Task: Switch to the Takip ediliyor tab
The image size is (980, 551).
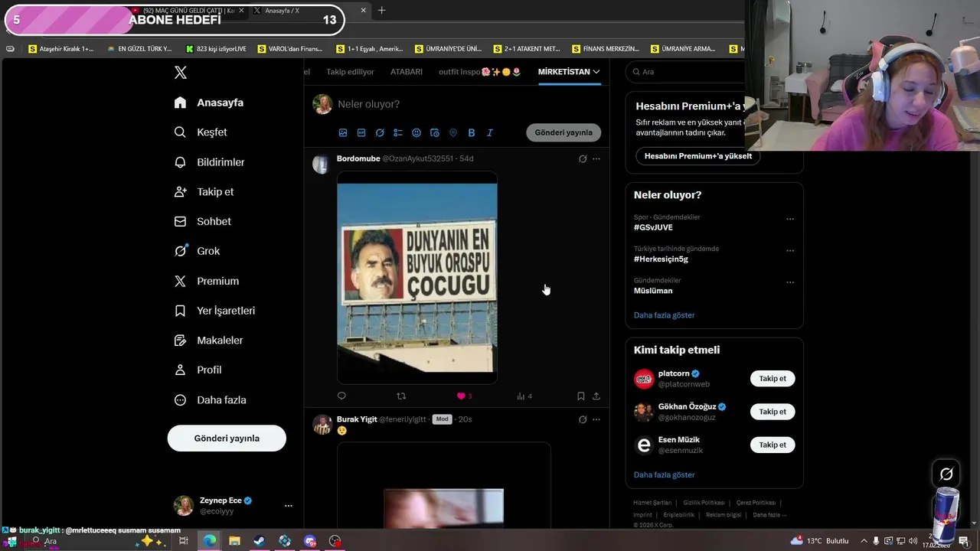Action: pyautogui.click(x=351, y=72)
